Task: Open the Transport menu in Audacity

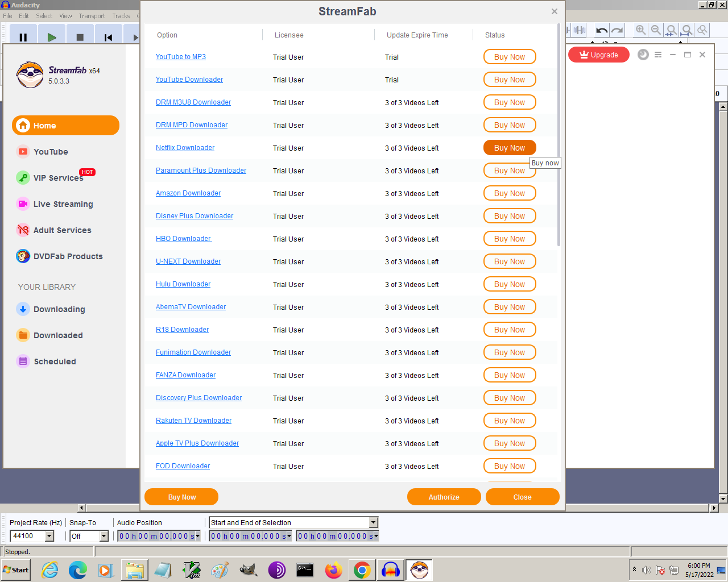Action: pos(92,16)
